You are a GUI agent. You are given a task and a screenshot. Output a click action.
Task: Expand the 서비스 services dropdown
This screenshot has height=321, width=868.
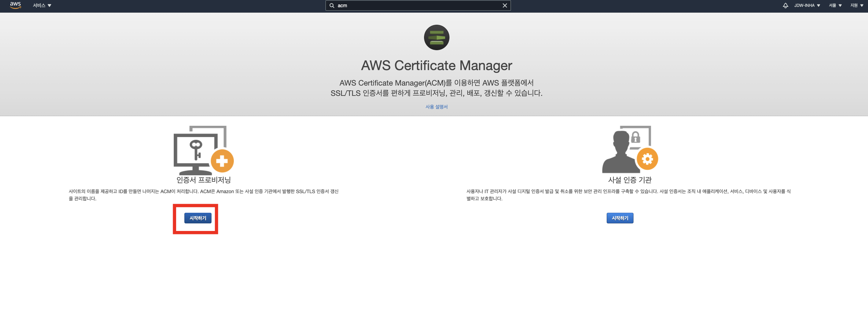42,5
